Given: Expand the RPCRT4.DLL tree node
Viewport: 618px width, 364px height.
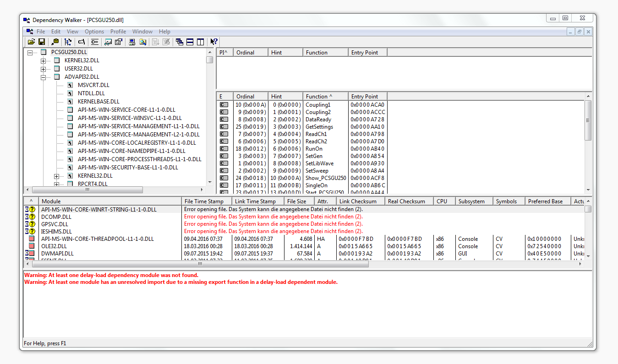Looking at the screenshot, I should point(57,184).
